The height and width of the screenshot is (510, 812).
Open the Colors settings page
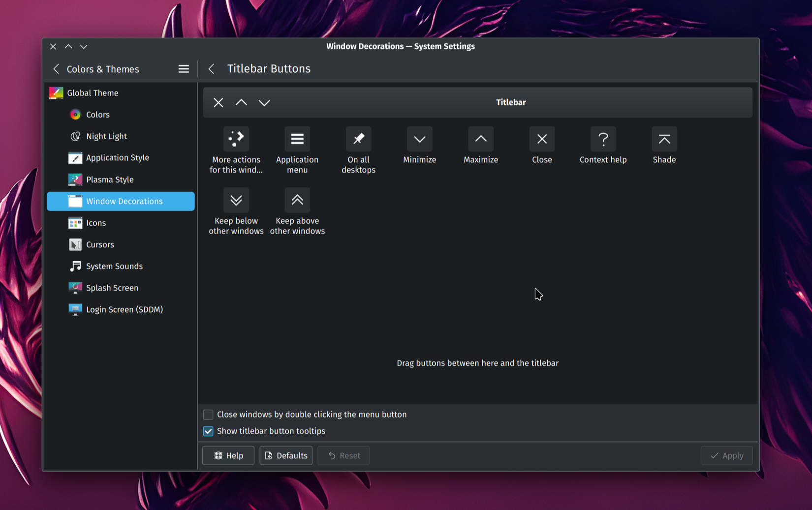(x=121, y=115)
